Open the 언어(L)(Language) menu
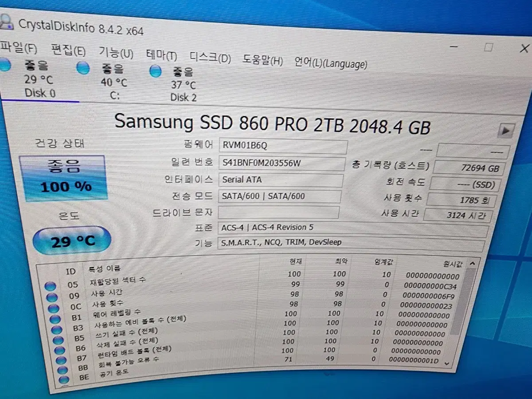The image size is (532, 399). (x=331, y=63)
